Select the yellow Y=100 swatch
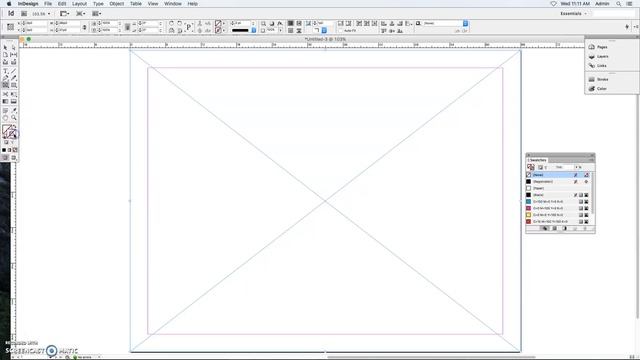 pos(558,215)
